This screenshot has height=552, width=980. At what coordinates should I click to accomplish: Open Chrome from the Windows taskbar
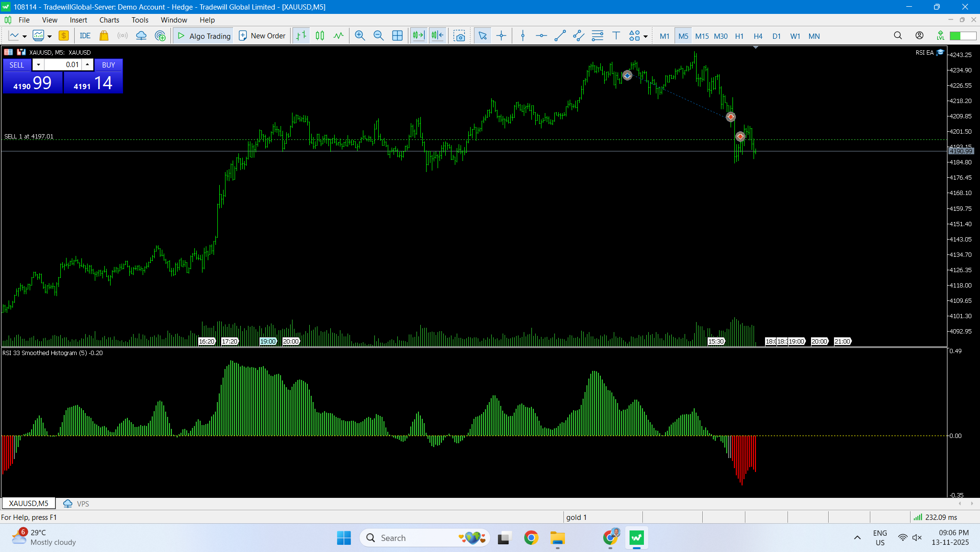[531, 538]
